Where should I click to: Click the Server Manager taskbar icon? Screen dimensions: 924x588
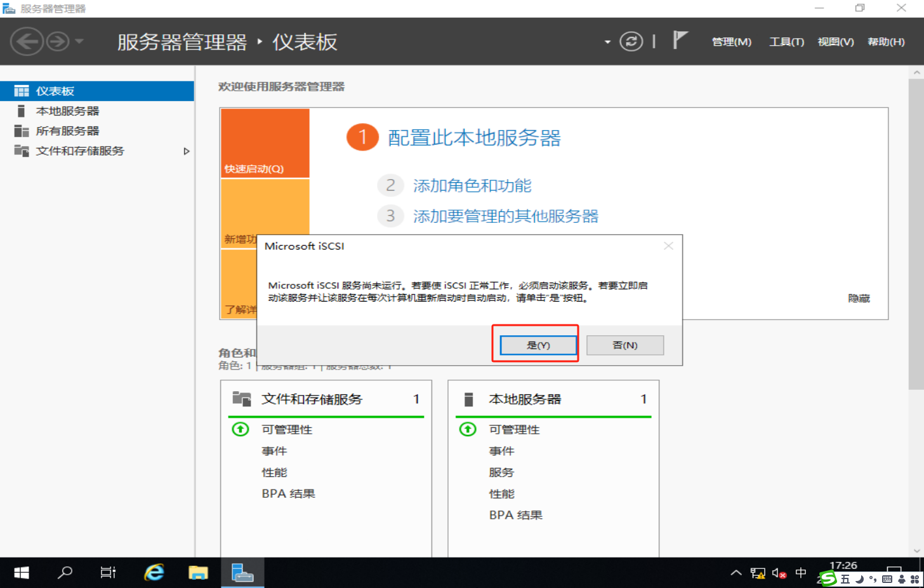tap(242, 573)
